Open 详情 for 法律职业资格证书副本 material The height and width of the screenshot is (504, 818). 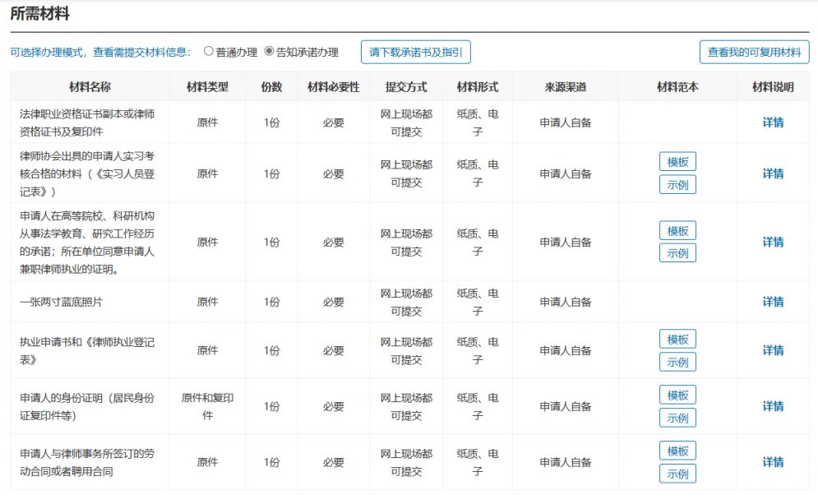(x=774, y=124)
